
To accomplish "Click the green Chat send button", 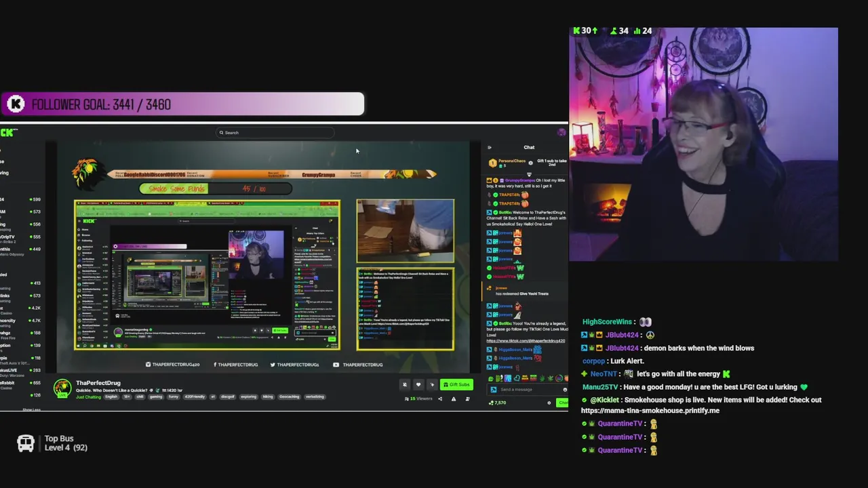I will [x=562, y=403].
